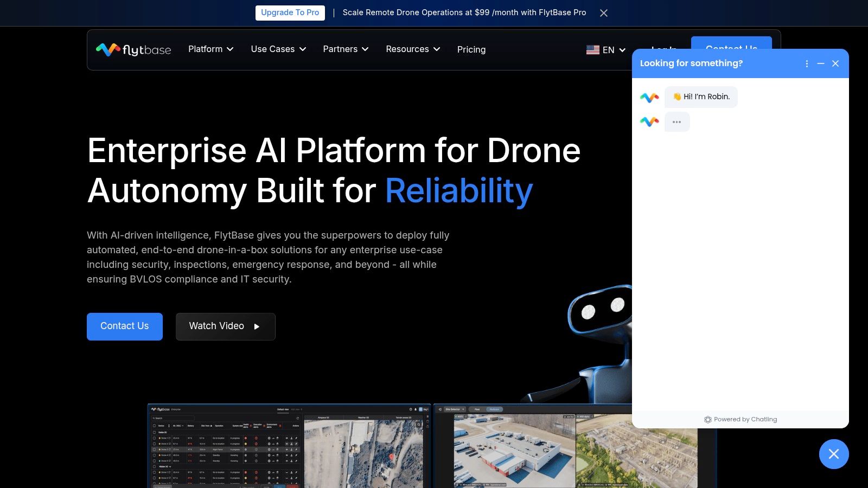868x488 pixels.
Task: Go to the Pricing page
Action: (x=471, y=49)
